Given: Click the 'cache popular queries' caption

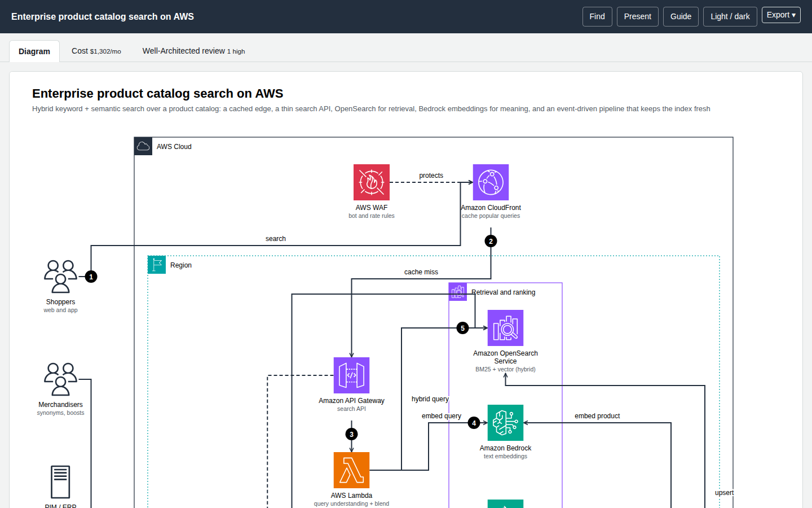Looking at the screenshot, I should (491, 216).
